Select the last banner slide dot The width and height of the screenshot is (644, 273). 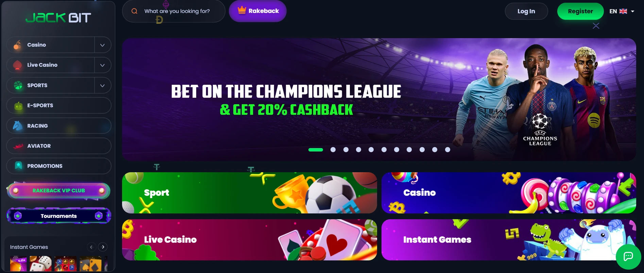(x=447, y=150)
